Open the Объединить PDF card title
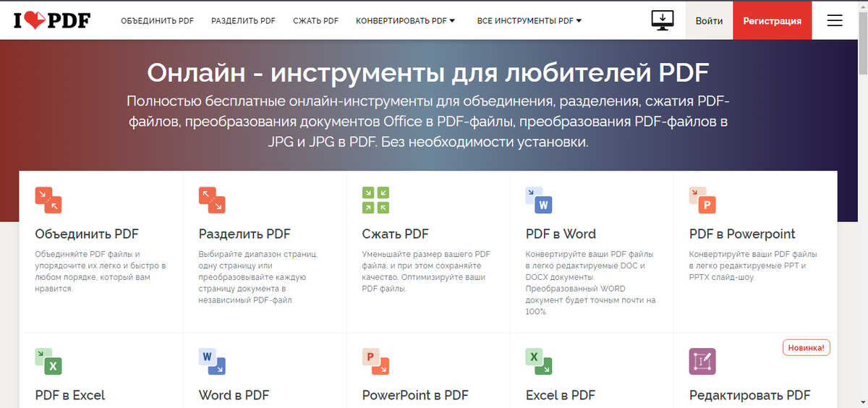Screen dimensions: 868x408 [87, 234]
